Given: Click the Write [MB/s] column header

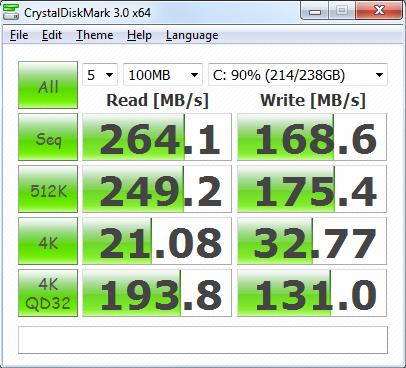Looking at the screenshot, I should [x=313, y=100].
